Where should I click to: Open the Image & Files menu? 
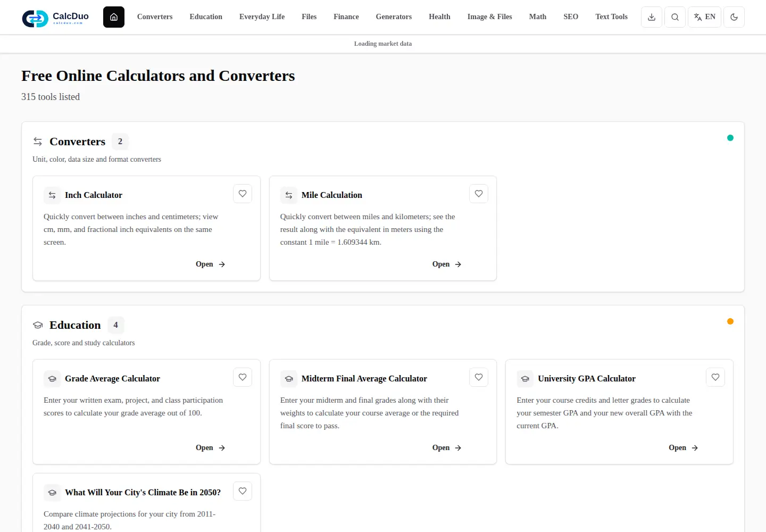490,17
